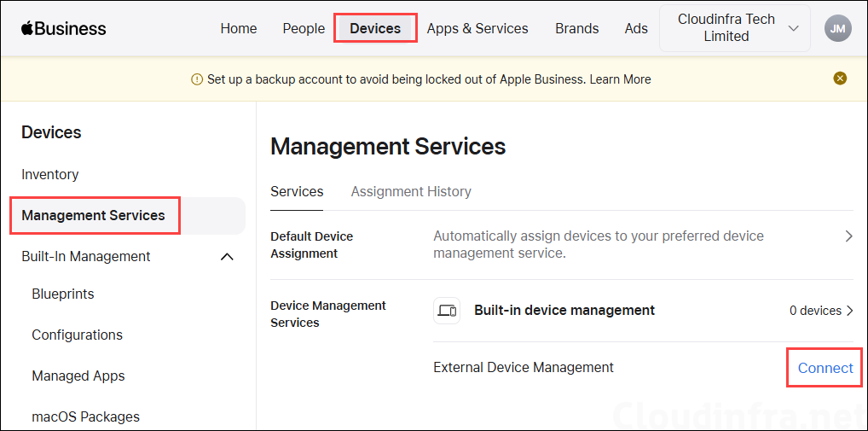
Task: Click Connect for External Device Management
Action: click(x=825, y=368)
